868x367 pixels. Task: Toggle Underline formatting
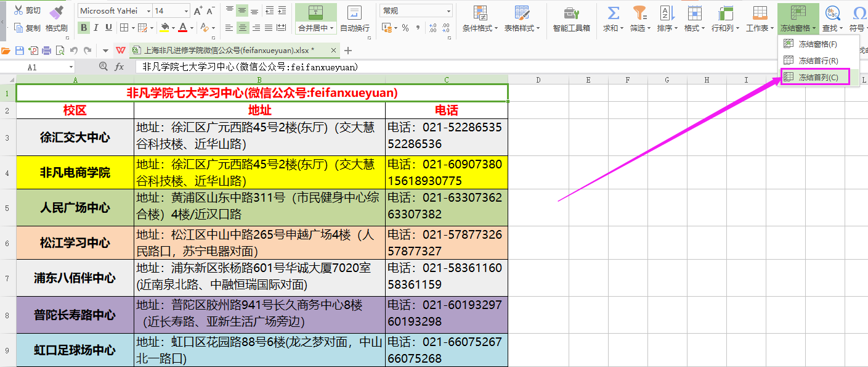(x=109, y=27)
